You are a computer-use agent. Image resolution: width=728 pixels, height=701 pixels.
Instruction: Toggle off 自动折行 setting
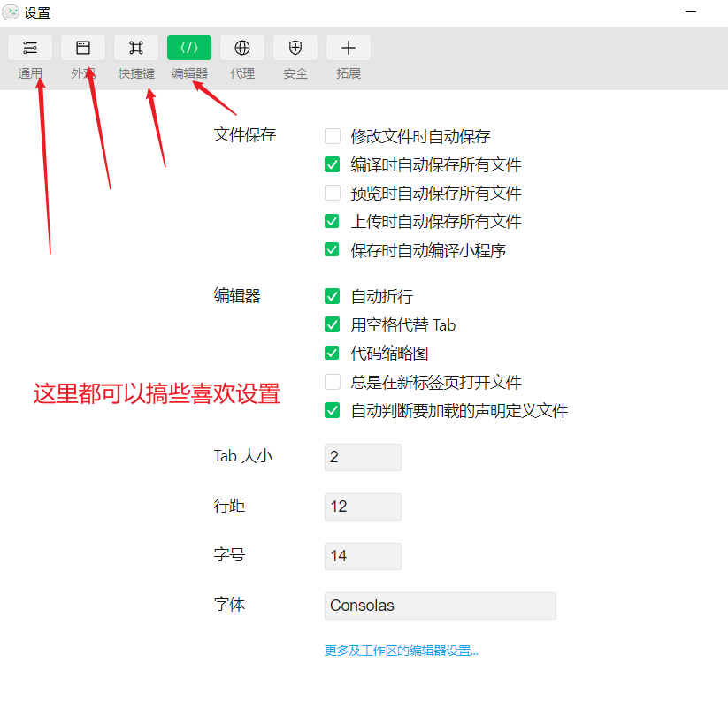pyautogui.click(x=332, y=296)
